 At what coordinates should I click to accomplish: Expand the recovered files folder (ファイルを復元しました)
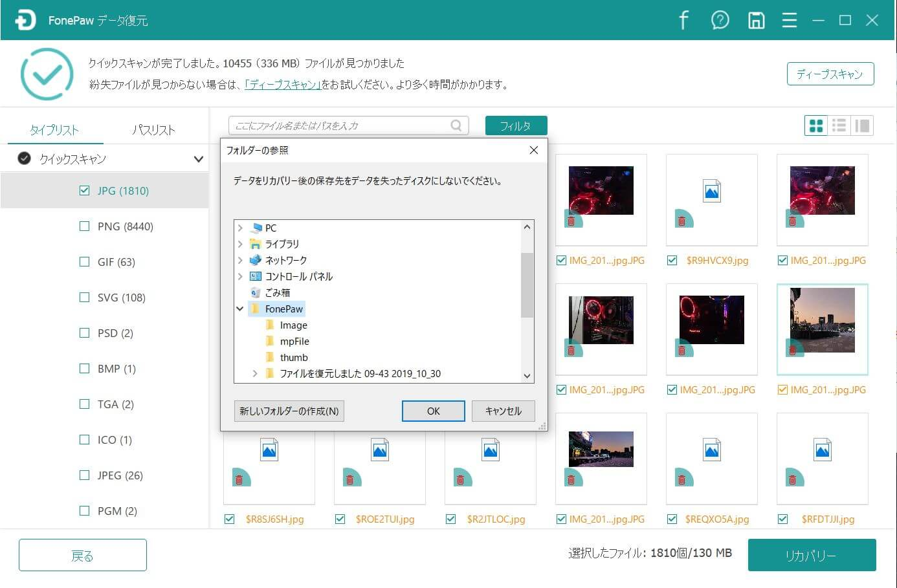[x=255, y=373]
